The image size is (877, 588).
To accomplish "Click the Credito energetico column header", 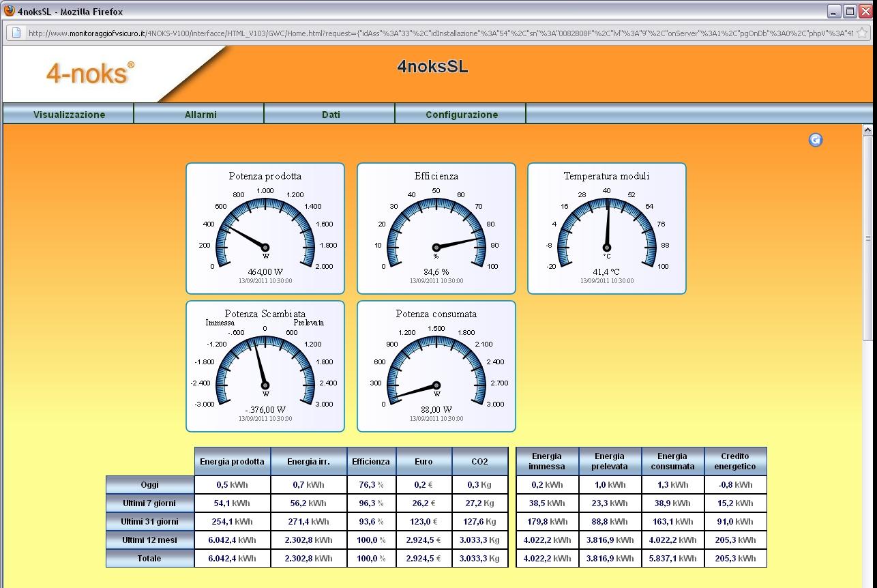I will coord(736,461).
